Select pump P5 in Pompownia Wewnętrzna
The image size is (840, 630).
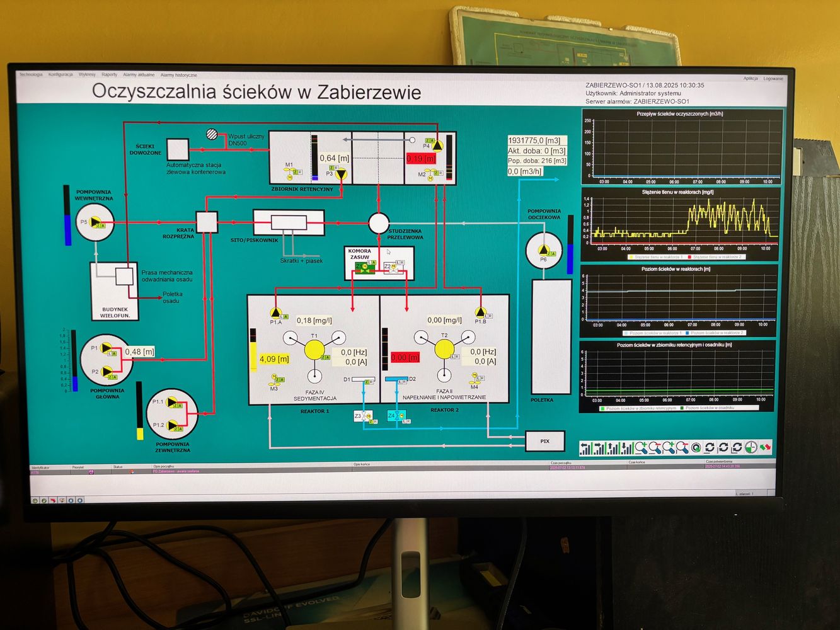pos(95,222)
